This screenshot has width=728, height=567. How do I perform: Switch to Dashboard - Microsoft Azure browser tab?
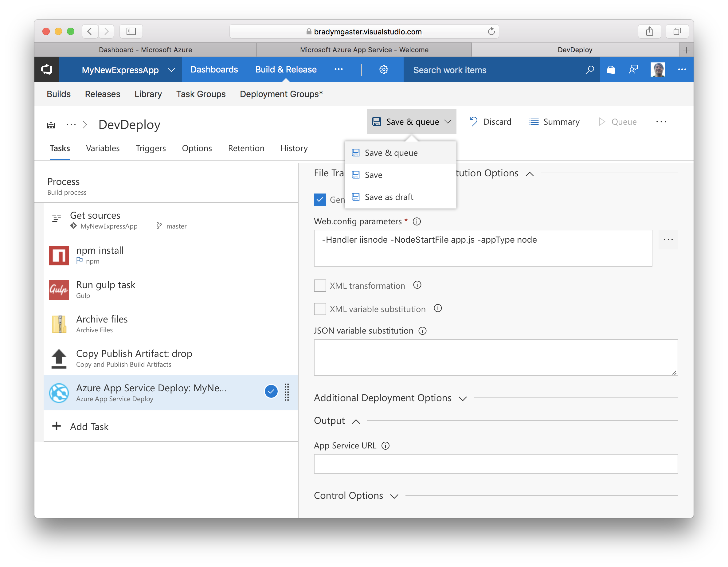coord(145,50)
